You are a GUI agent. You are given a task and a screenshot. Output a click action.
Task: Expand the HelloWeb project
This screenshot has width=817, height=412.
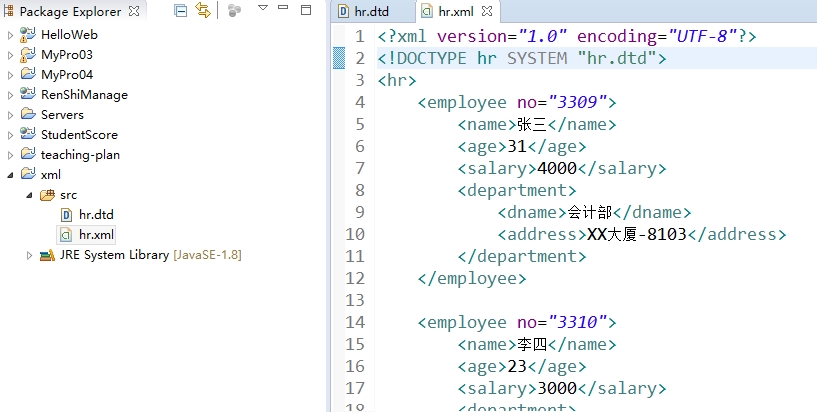pyautogui.click(x=10, y=35)
